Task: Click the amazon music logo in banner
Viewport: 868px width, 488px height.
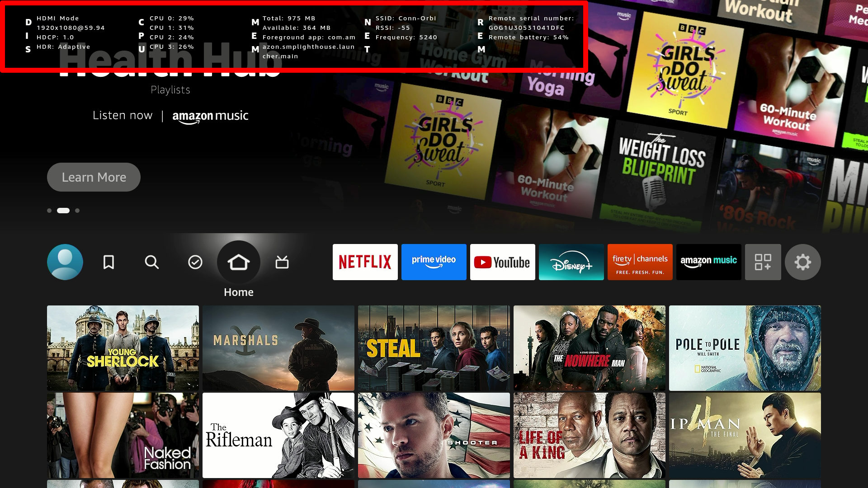Action: tap(210, 117)
